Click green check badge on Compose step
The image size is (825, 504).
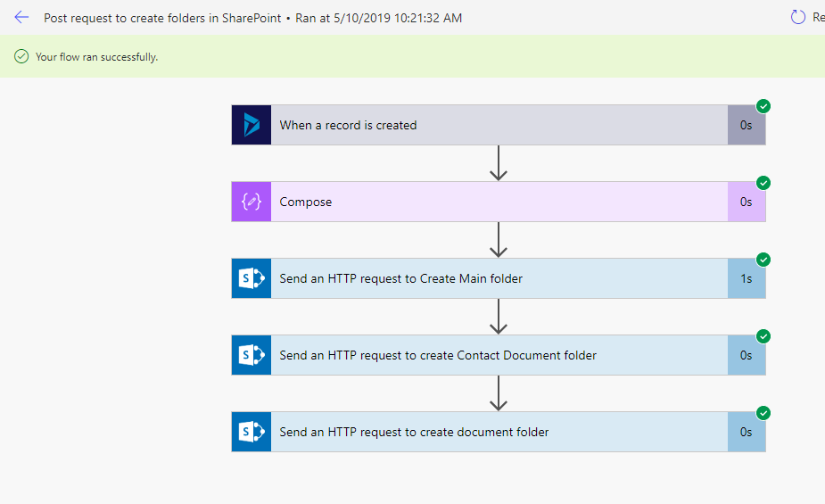(763, 183)
